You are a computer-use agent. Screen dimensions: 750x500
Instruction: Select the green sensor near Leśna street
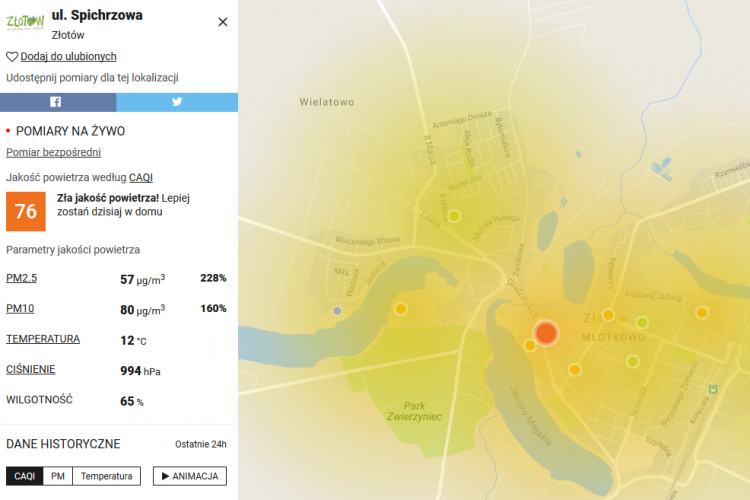[454, 216]
